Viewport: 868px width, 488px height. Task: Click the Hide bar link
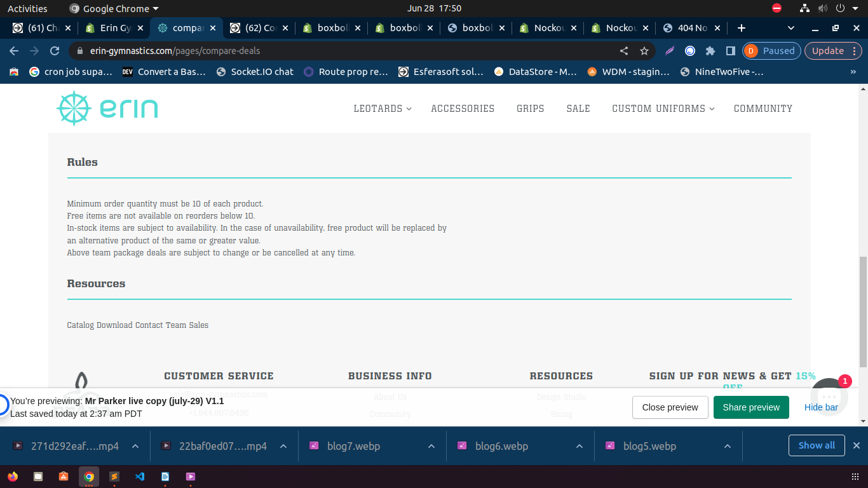click(x=821, y=407)
